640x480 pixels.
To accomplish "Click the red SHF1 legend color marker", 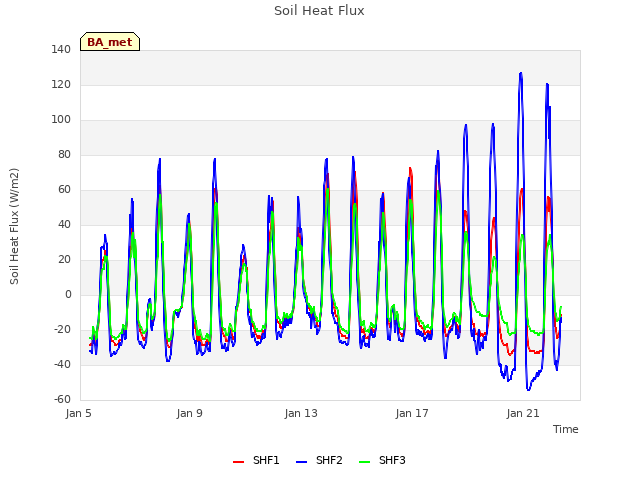I will [x=238, y=462].
